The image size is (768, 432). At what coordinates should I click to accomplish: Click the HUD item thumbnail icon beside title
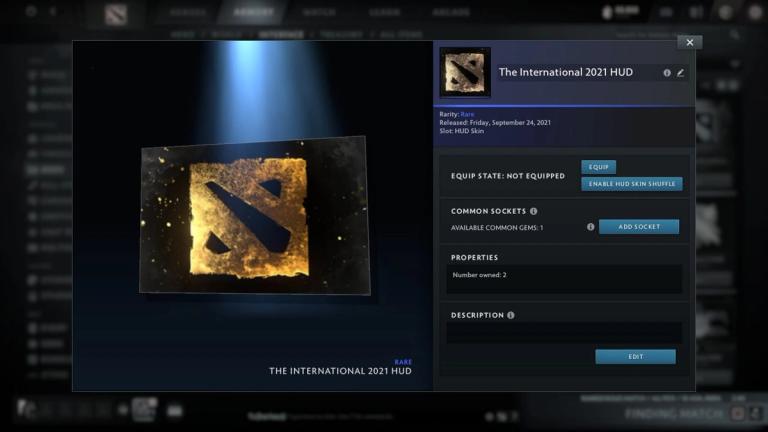tap(465, 72)
